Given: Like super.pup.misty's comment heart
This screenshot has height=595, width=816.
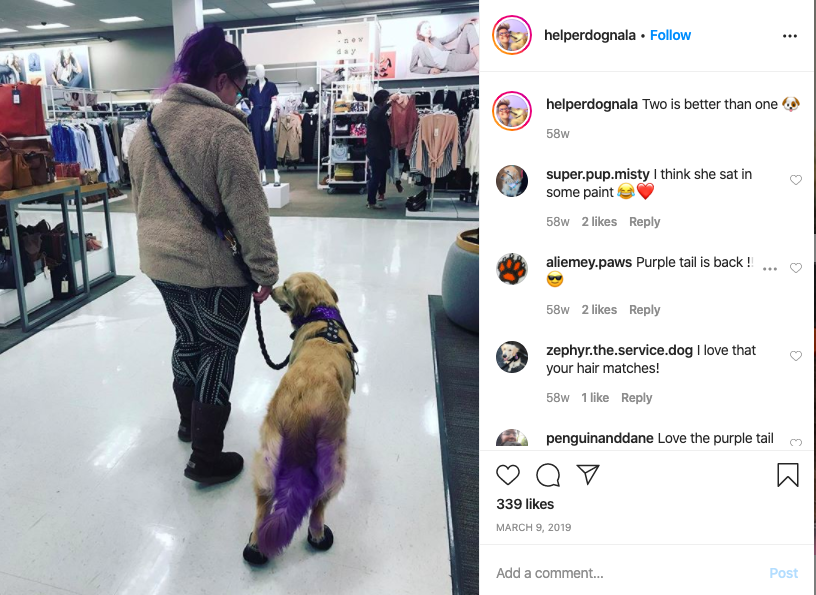Looking at the screenshot, I should click(796, 180).
